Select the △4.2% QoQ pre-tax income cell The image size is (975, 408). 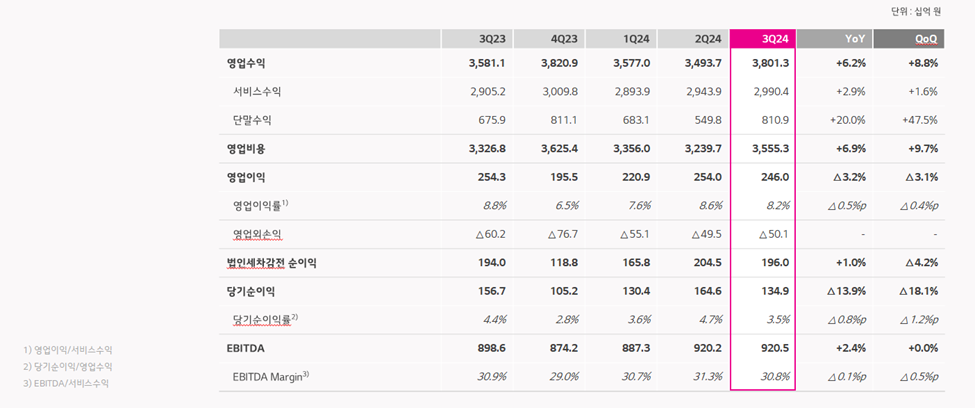tap(922, 263)
